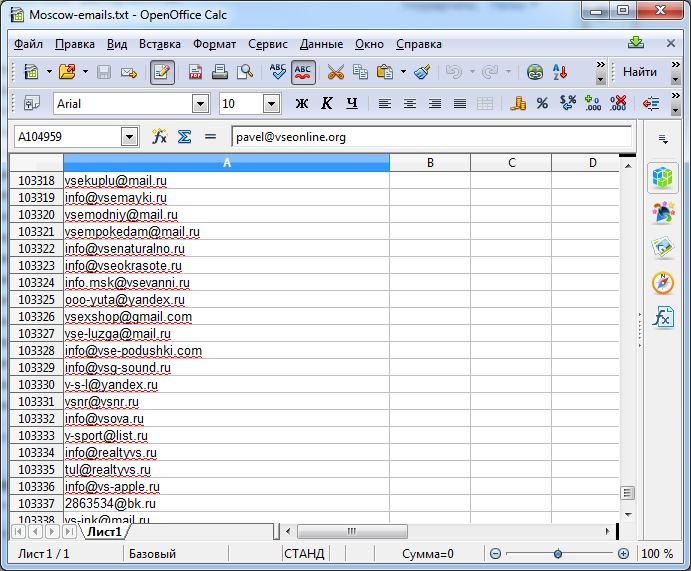Toggle underline Ч formatting

click(x=352, y=104)
